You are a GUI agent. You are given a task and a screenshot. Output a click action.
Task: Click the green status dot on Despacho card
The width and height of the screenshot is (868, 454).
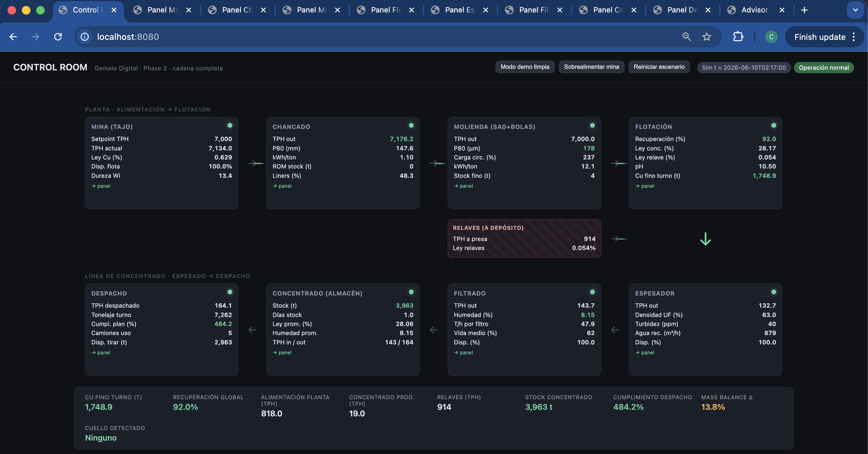[230, 292]
